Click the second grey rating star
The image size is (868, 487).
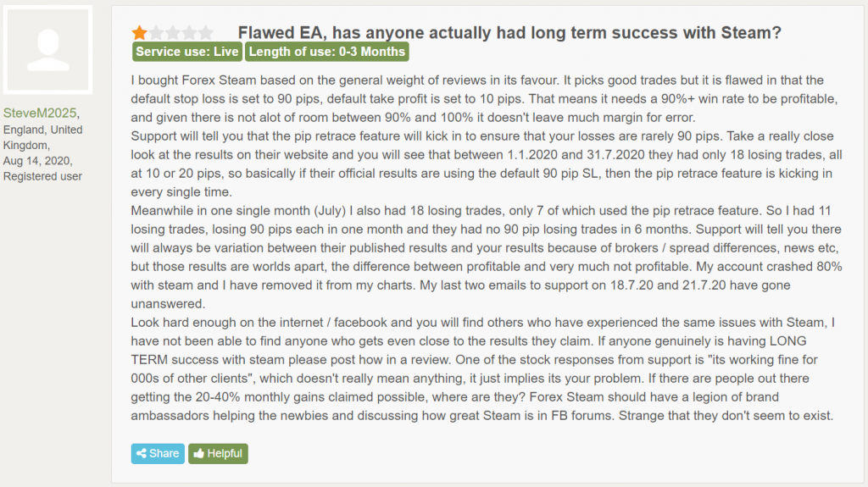click(157, 33)
